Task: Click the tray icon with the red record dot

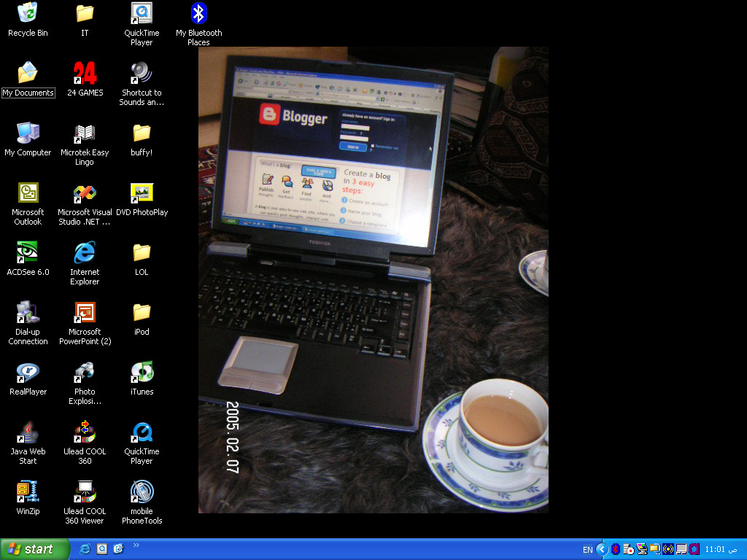Action: tap(628, 550)
